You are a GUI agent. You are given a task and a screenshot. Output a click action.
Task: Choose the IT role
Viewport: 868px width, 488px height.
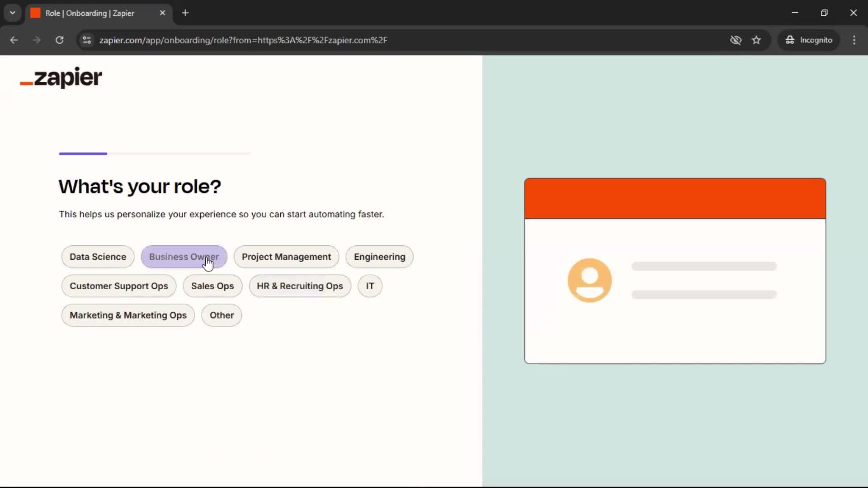[370, 286]
